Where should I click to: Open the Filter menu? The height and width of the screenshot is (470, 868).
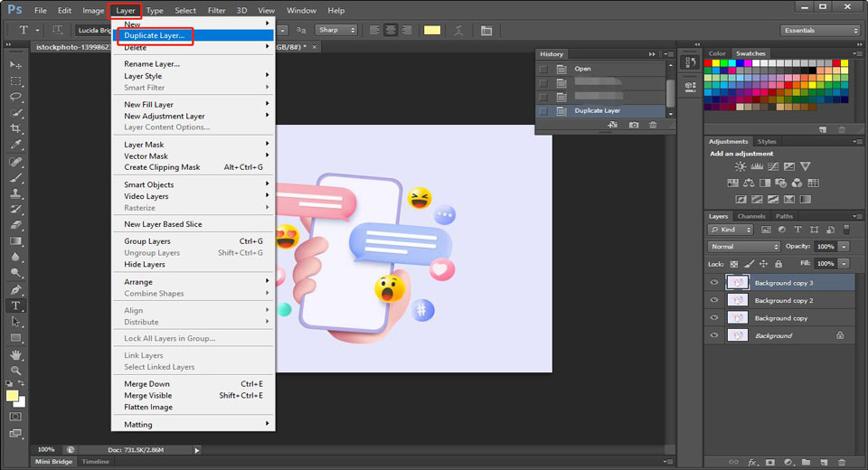216,11
